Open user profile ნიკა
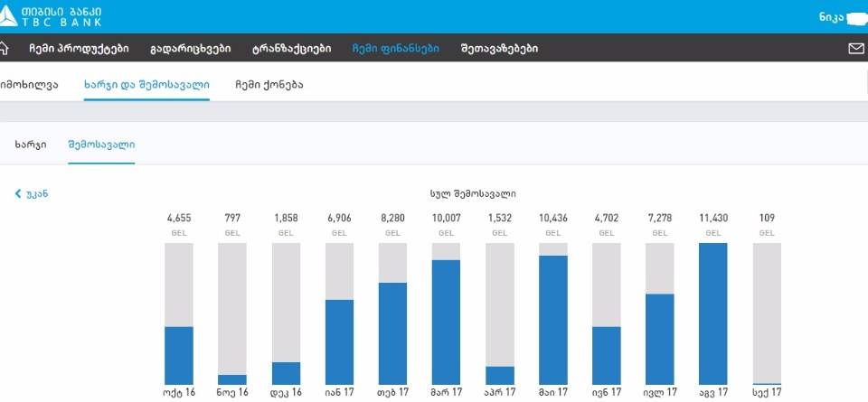Image resolution: width=868 pixels, height=402 pixels. pyautogui.click(x=832, y=17)
